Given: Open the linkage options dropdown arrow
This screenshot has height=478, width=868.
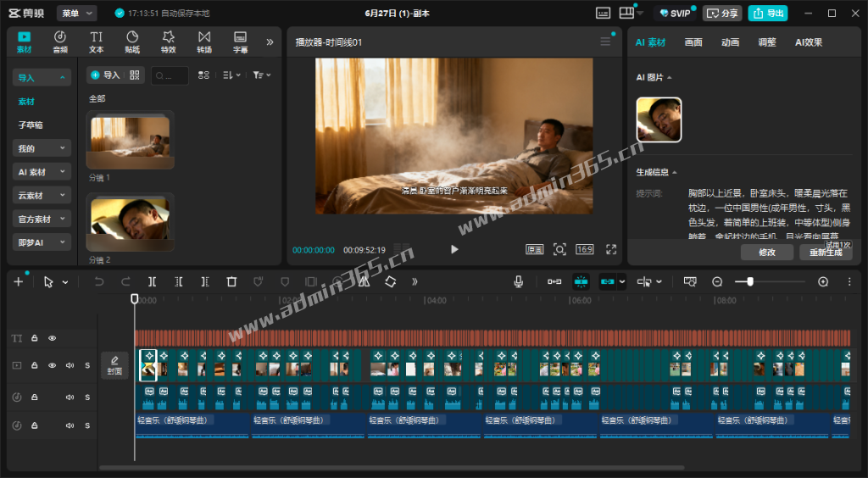Looking at the screenshot, I should 622,281.
